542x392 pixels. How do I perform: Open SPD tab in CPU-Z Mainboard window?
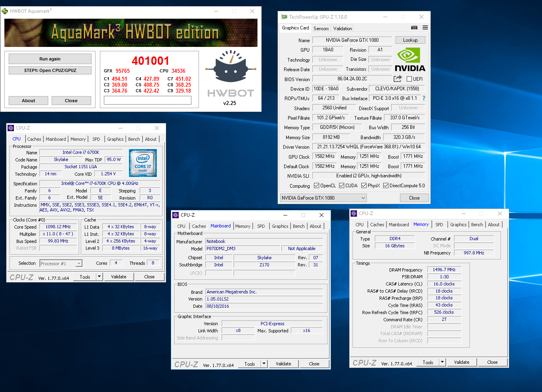pyautogui.click(x=261, y=226)
